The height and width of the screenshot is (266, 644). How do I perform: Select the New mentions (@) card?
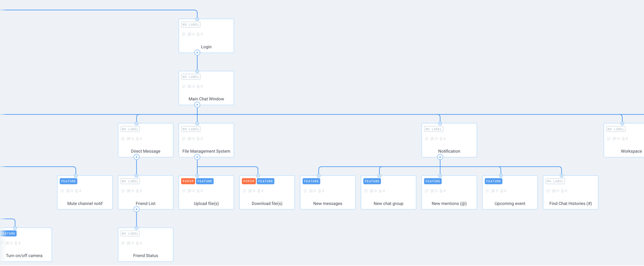[x=449, y=197]
